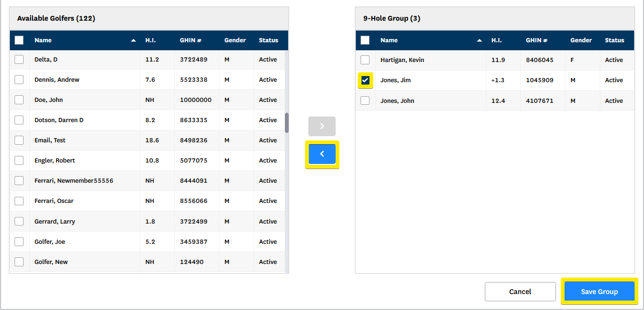Image resolution: width=644 pixels, height=310 pixels.
Task: Tick the checkbox for Gerrard, Larry
Action: coord(19,221)
